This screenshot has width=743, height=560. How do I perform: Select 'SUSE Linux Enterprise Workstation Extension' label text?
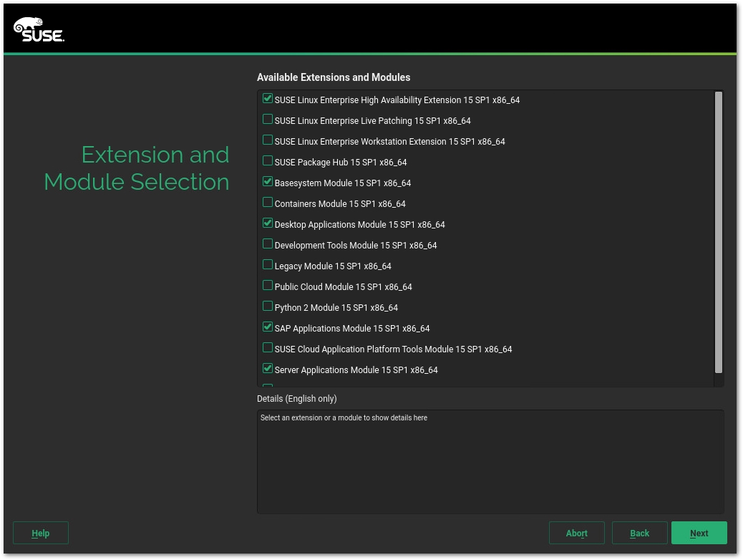point(361,142)
